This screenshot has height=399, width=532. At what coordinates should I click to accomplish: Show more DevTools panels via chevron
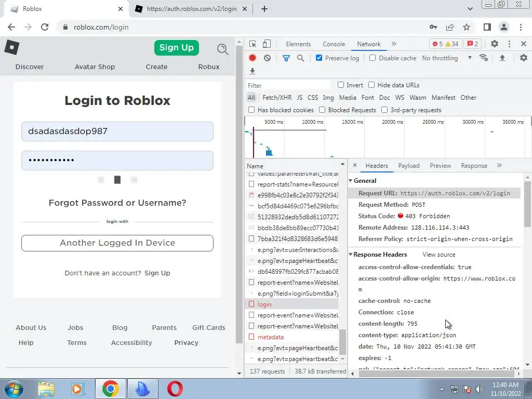tap(394, 44)
